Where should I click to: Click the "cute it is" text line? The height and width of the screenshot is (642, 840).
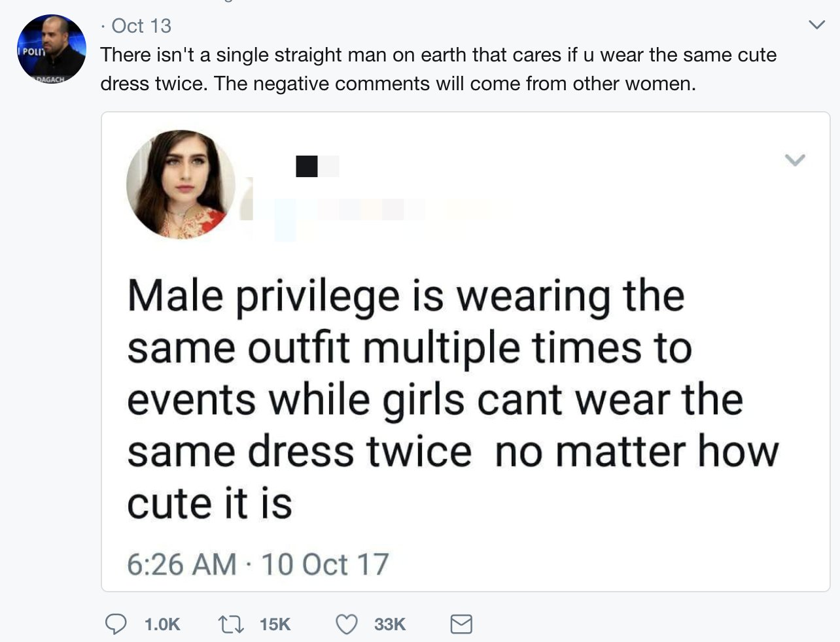click(x=209, y=503)
